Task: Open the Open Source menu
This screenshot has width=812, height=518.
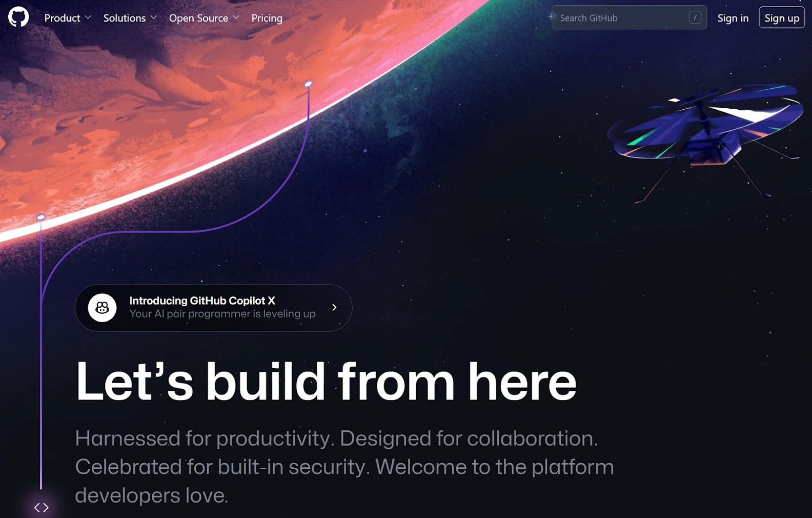Action: 204,18
